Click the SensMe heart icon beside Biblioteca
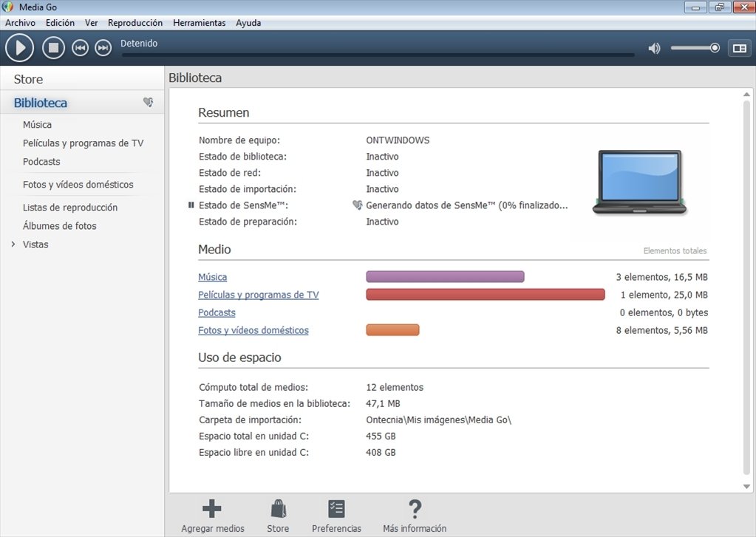 pyautogui.click(x=149, y=102)
